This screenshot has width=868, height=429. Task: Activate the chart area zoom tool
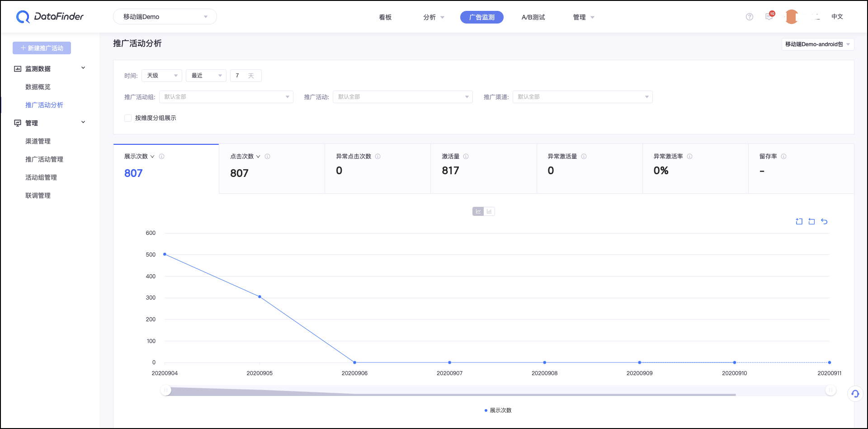pyautogui.click(x=799, y=221)
